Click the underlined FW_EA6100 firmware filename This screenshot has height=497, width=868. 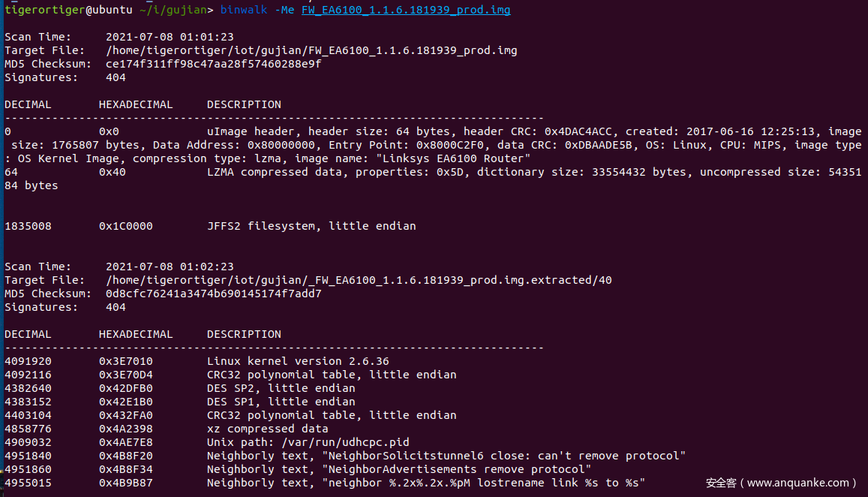click(406, 10)
